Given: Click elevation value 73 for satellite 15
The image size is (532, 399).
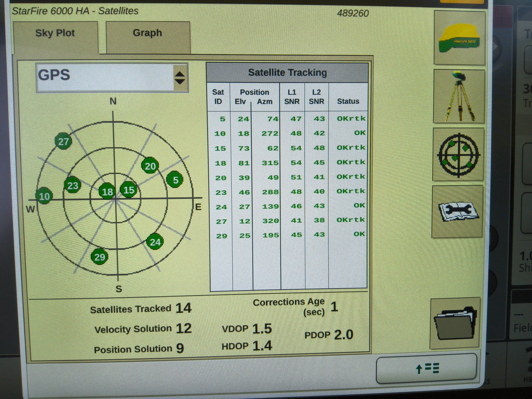Looking at the screenshot, I should (244, 148).
